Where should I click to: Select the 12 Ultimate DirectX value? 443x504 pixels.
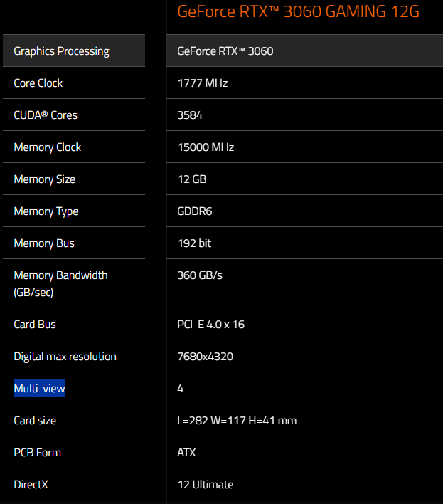(x=205, y=485)
